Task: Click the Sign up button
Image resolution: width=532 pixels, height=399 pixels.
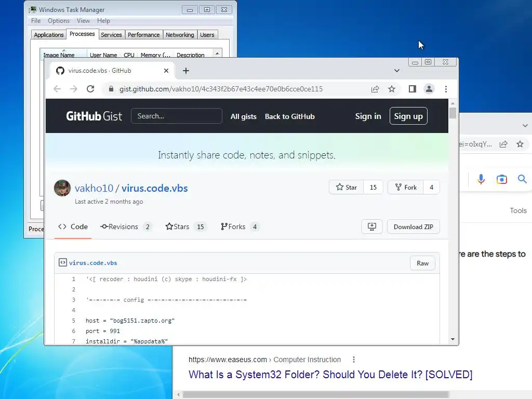Action: pyautogui.click(x=408, y=116)
